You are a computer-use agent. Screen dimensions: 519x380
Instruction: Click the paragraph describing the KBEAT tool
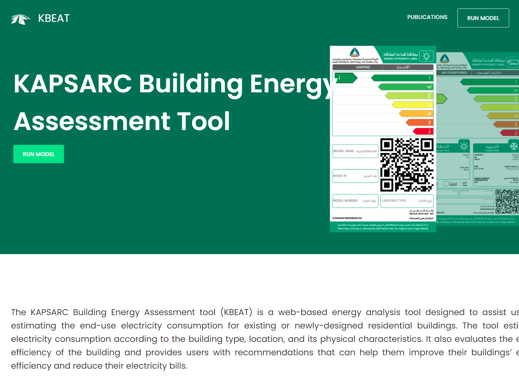[x=265, y=339]
